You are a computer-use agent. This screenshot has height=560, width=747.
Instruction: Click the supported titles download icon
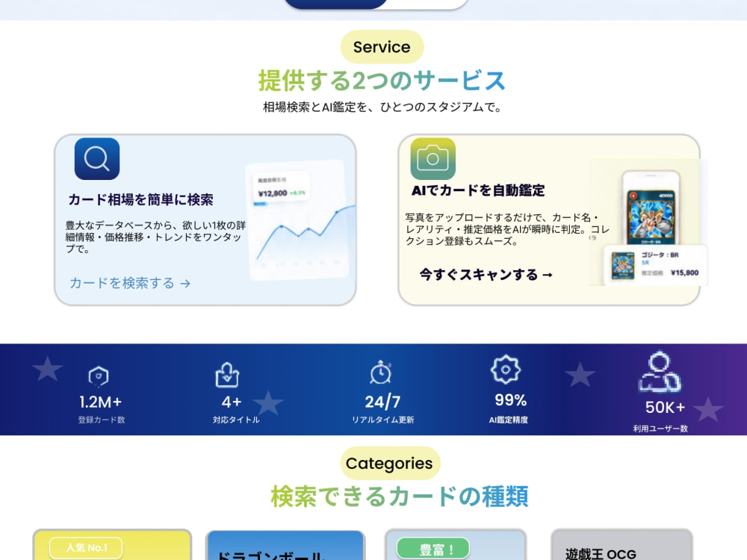pos(227,375)
